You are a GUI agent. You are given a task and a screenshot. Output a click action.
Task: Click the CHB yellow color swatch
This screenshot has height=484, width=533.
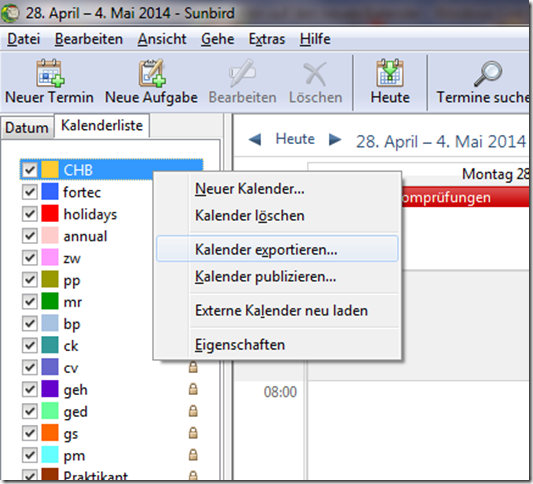50,169
